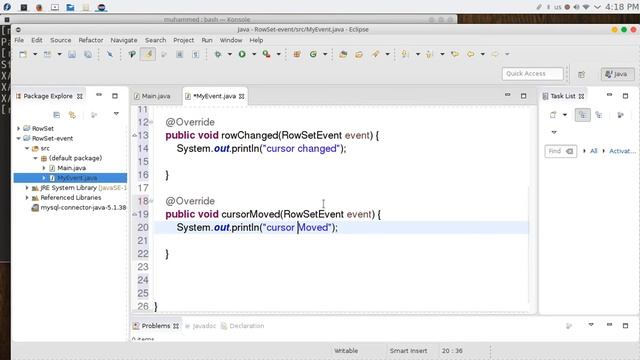
Task: Switch to the Main.java editor tab
Action: tap(152, 96)
